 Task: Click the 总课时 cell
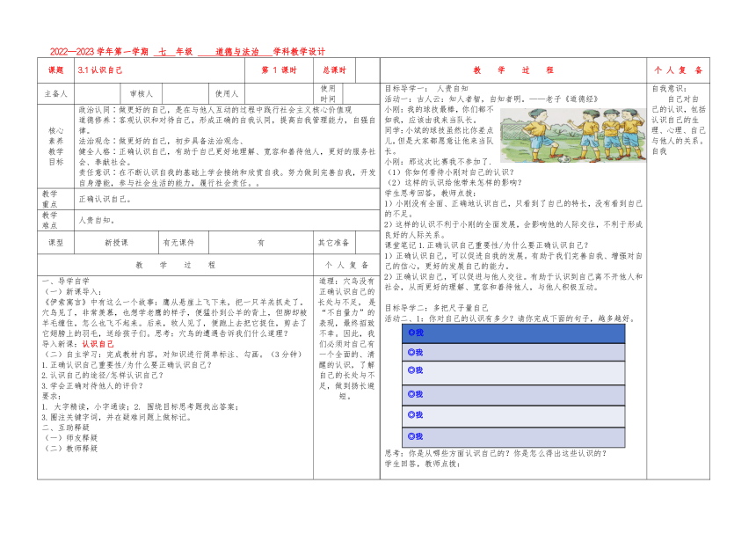coord(335,70)
